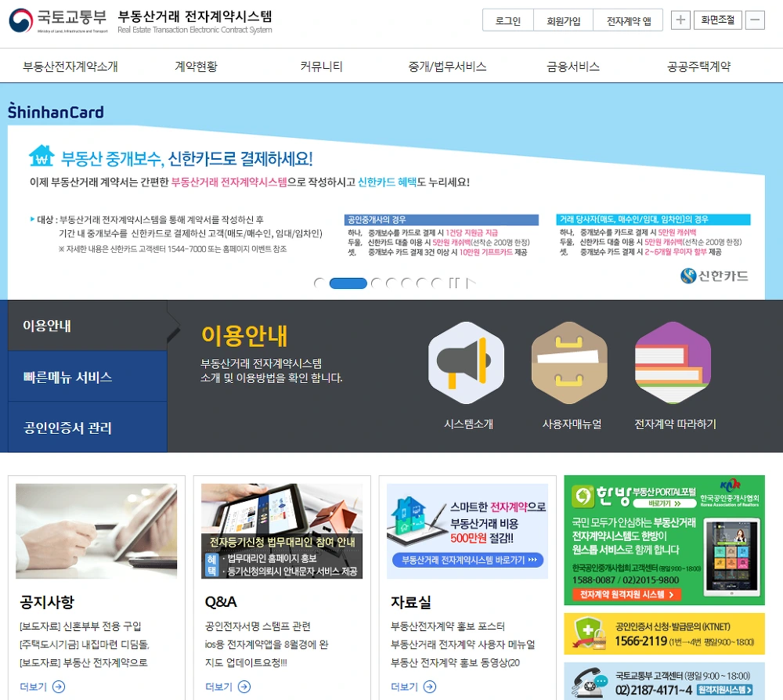Image resolution: width=783 pixels, height=700 pixels.
Task: Select the fifth banner slide dot
Action: point(407,283)
